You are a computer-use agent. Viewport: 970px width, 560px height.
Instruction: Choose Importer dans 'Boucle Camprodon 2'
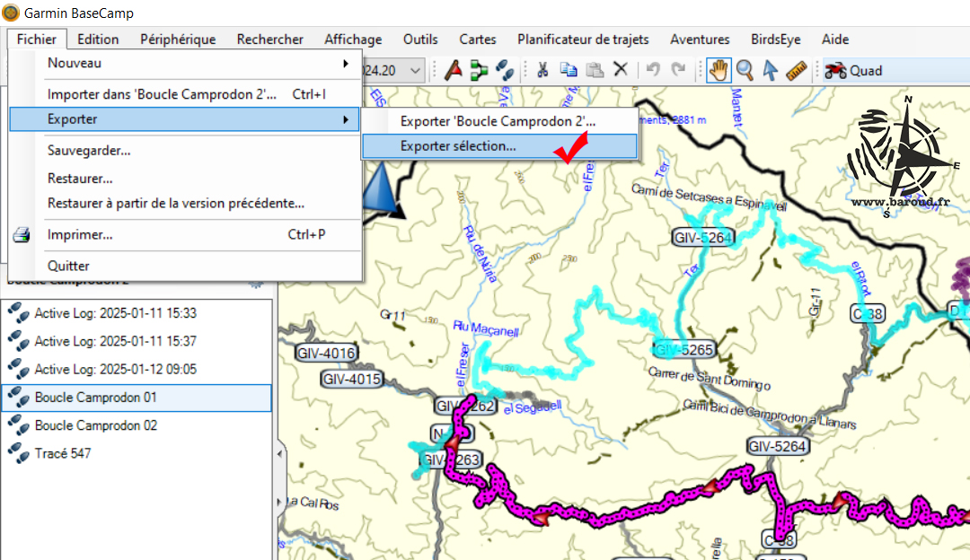(x=184, y=94)
